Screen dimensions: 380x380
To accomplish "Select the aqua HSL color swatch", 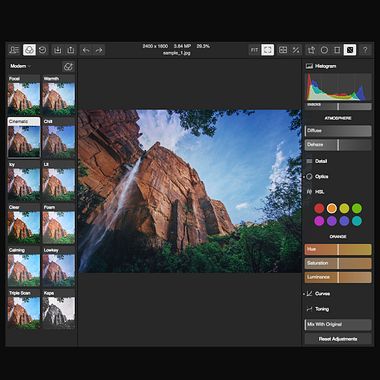I will [x=357, y=221].
